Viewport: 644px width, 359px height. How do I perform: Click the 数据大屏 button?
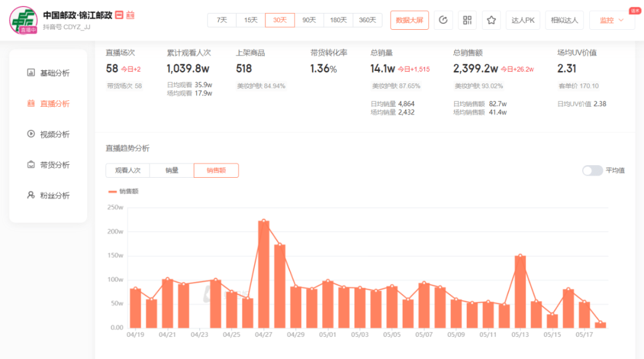(x=410, y=20)
